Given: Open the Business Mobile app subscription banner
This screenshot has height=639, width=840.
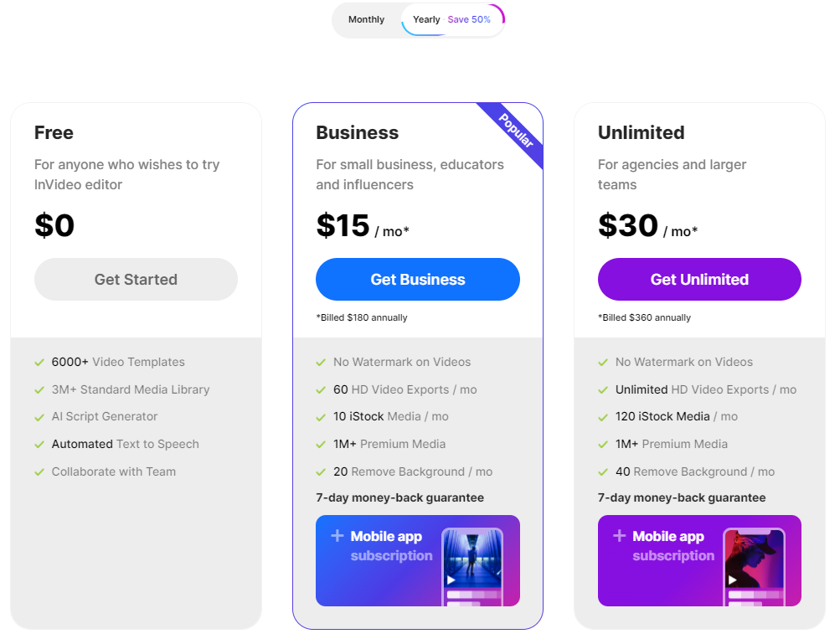Looking at the screenshot, I should 417,560.
